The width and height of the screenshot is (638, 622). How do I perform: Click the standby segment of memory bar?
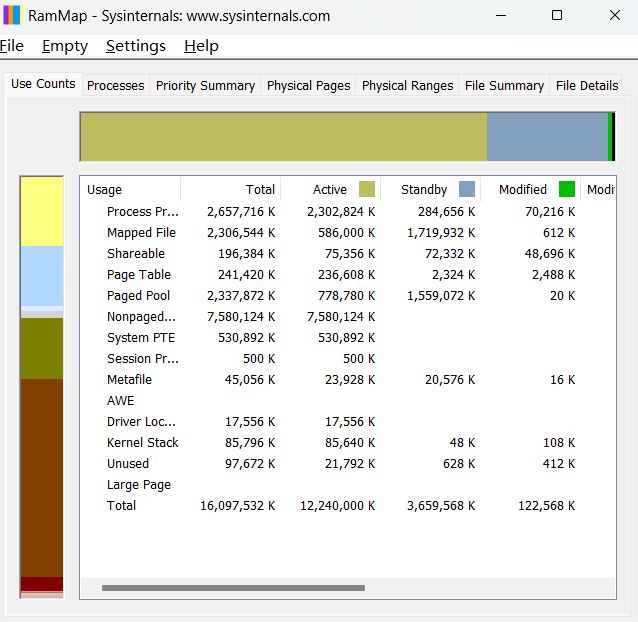(x=547, y=137)
